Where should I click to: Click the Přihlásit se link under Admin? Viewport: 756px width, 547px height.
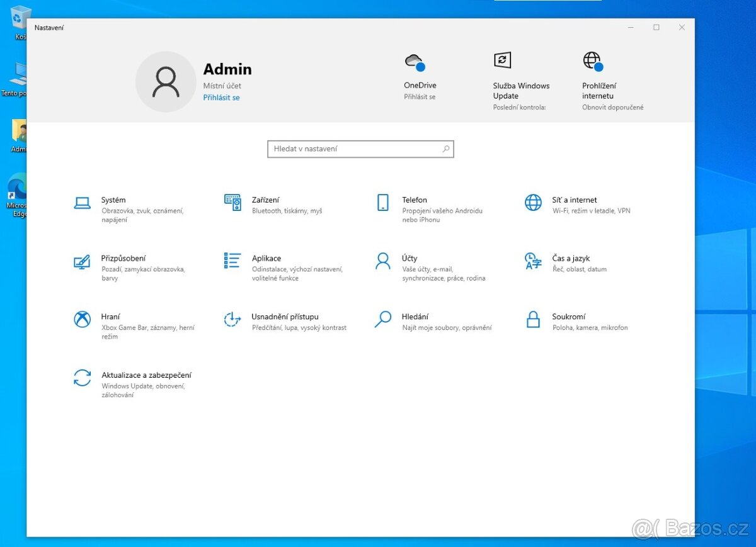(221, 98)
